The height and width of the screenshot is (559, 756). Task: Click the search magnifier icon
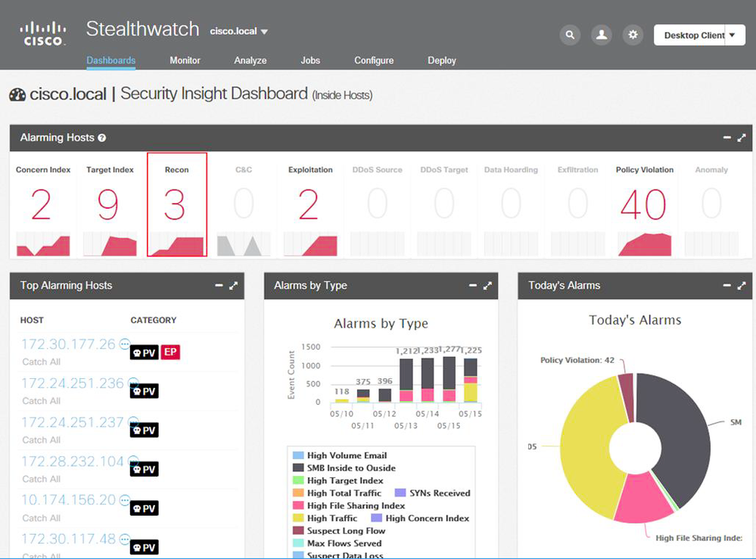(570, 35)
